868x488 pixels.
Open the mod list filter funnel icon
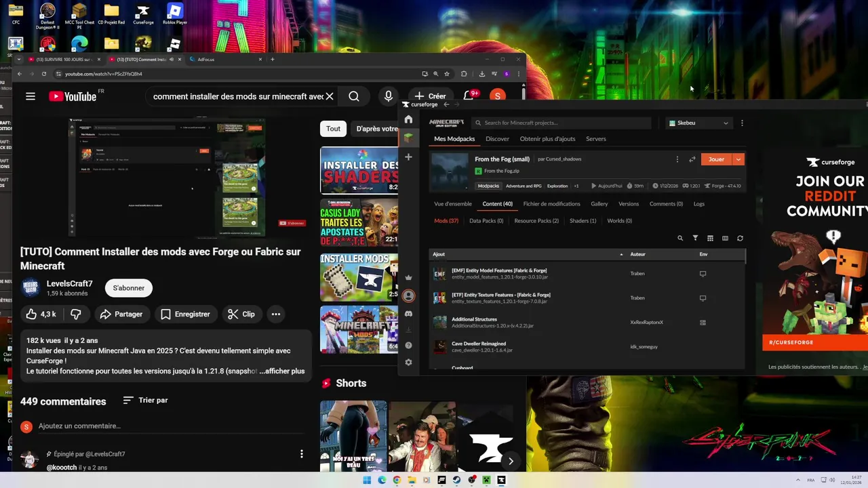[x=695, y=239]
